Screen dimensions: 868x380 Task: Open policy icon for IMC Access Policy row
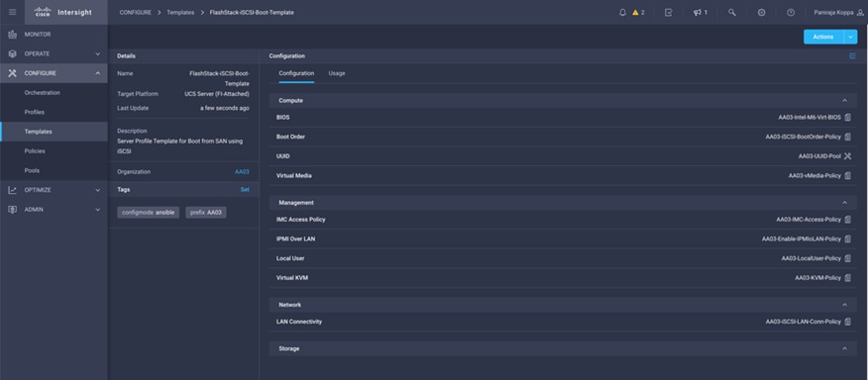[847, 219]
